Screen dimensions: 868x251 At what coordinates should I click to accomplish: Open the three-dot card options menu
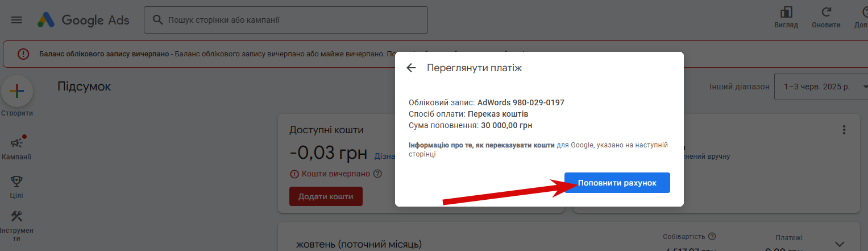(845, 130)
